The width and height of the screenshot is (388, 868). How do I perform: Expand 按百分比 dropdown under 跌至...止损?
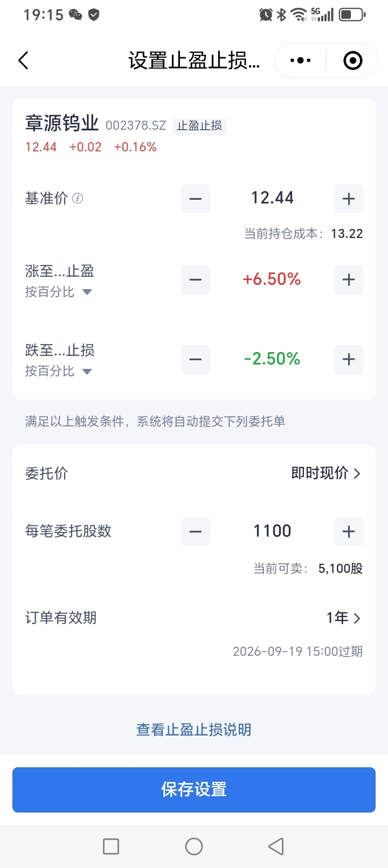click(x=59, y=372)
